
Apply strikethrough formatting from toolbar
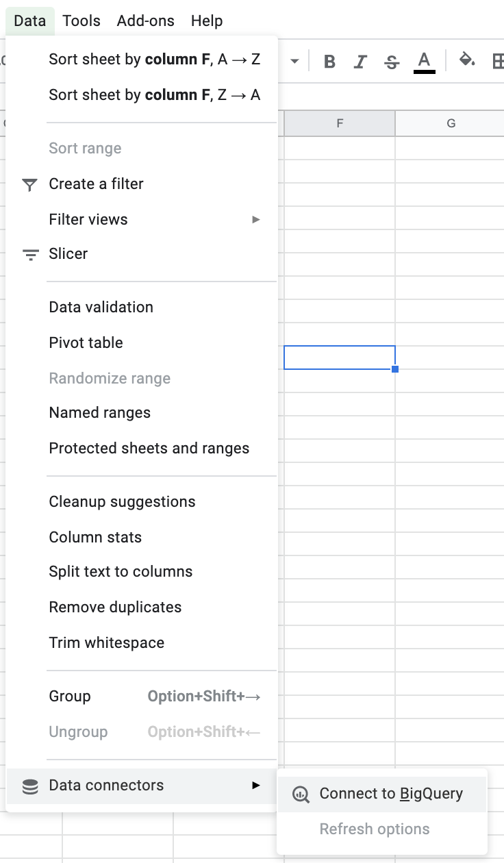[392, 62]
